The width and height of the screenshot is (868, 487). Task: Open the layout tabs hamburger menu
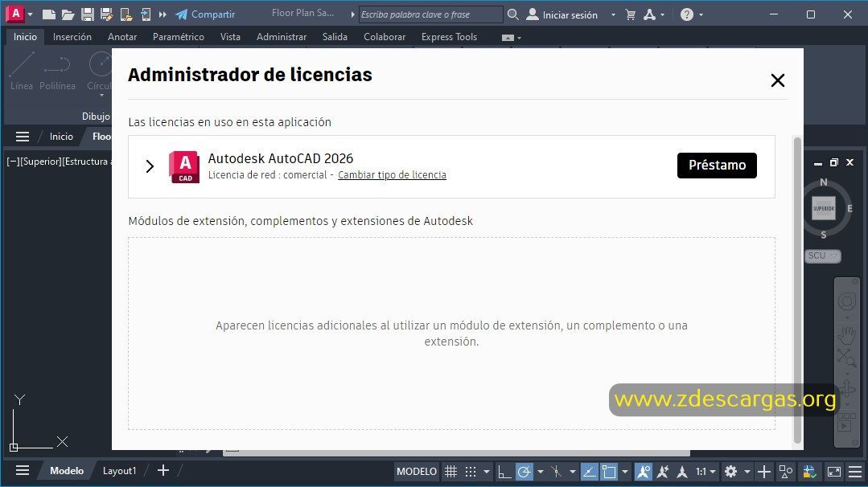(x=23, y=470)
